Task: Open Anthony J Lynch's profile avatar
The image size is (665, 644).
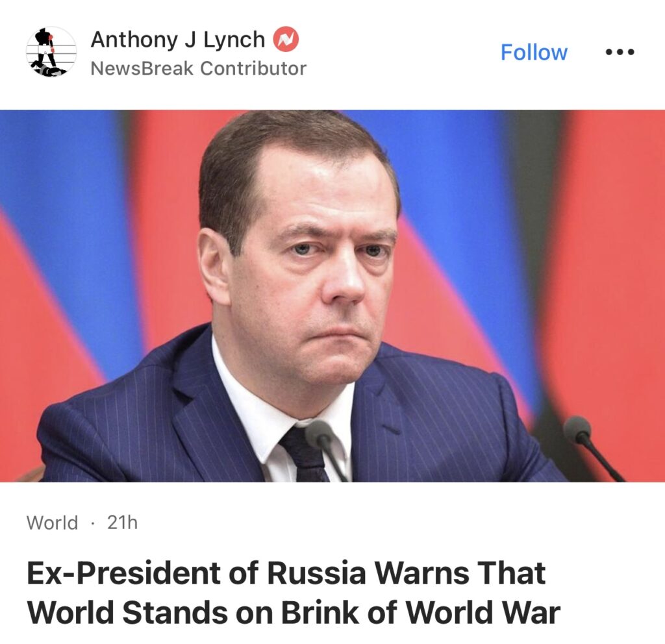Action: [51, 52]
